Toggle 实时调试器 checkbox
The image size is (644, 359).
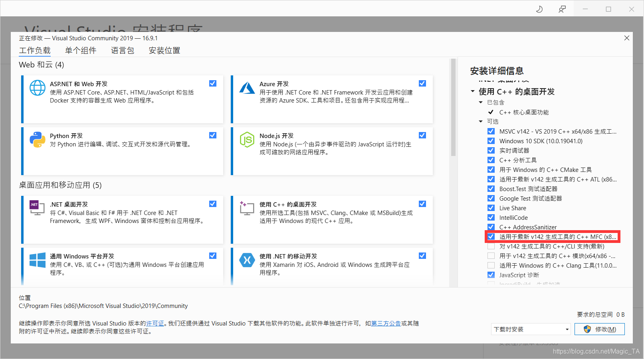click(x=491, y=150)
